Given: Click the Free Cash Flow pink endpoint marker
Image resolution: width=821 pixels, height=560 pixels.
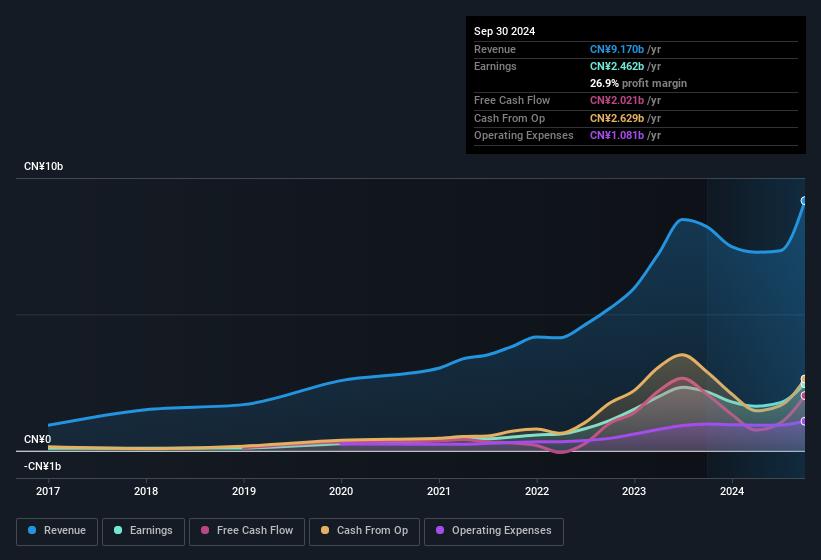Looking at the screenshot, I should pyautogui.click(x=804, y=396).
